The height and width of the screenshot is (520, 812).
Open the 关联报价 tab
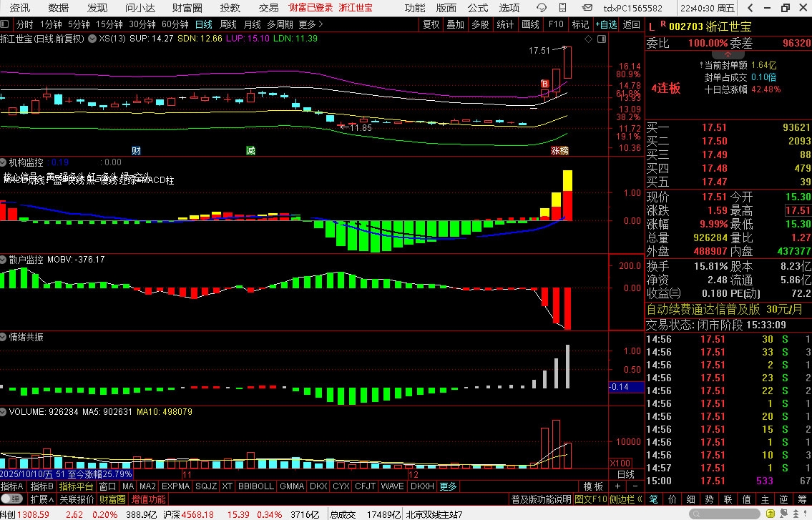click(77, 499)
